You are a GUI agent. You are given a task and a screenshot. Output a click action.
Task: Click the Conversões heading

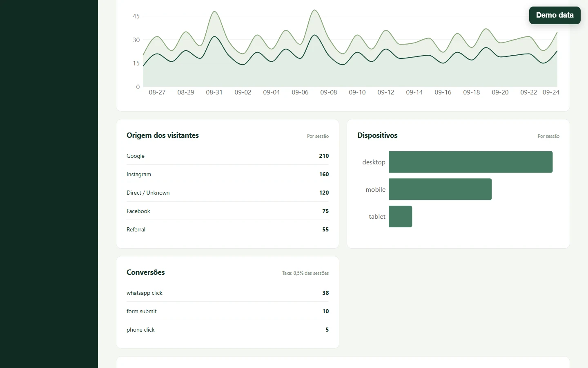[x=146, y=272]
